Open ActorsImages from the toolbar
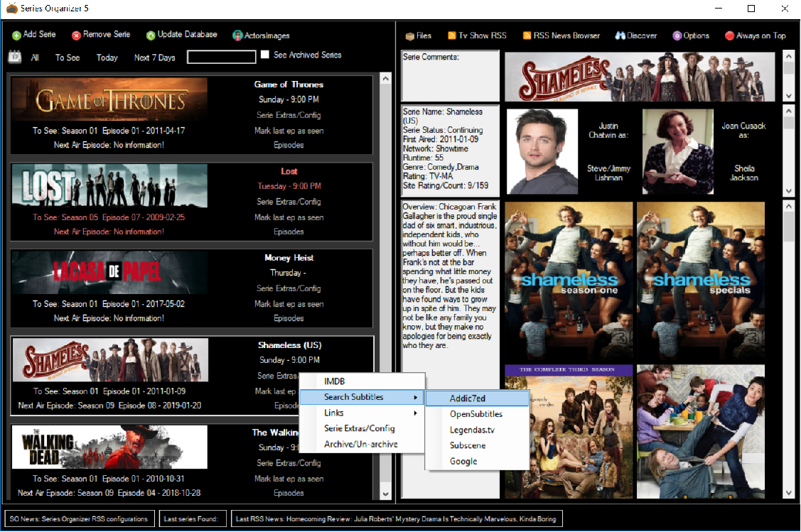The height and width of the screenshot is (532, 801). pos(261,36)
